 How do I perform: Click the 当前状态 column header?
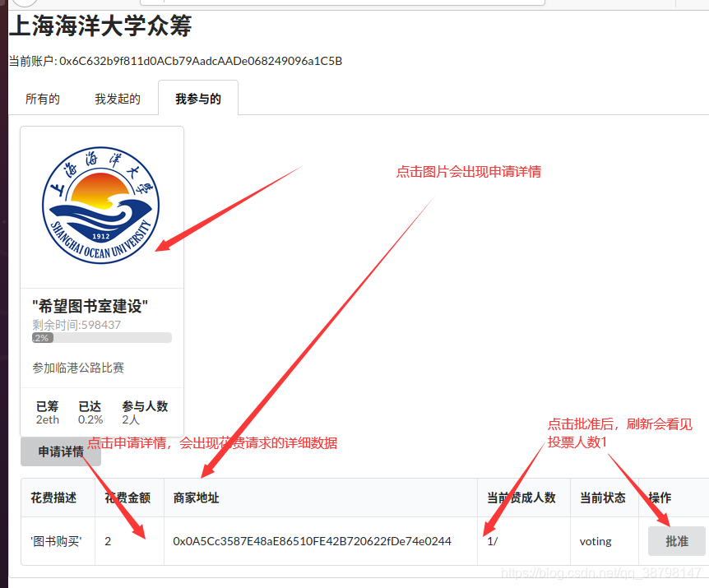point(603,498)
